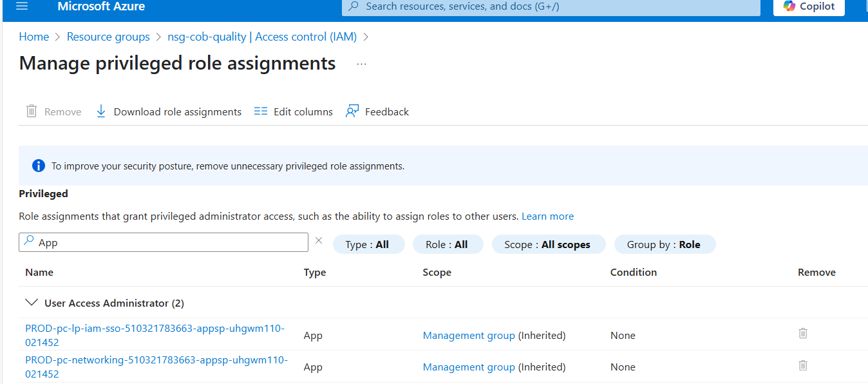Click None condition in PROD-pc-lp-iam-sso row
This screenshot has width=868, height=384.
pyautogui.click(x=623, y=336)
